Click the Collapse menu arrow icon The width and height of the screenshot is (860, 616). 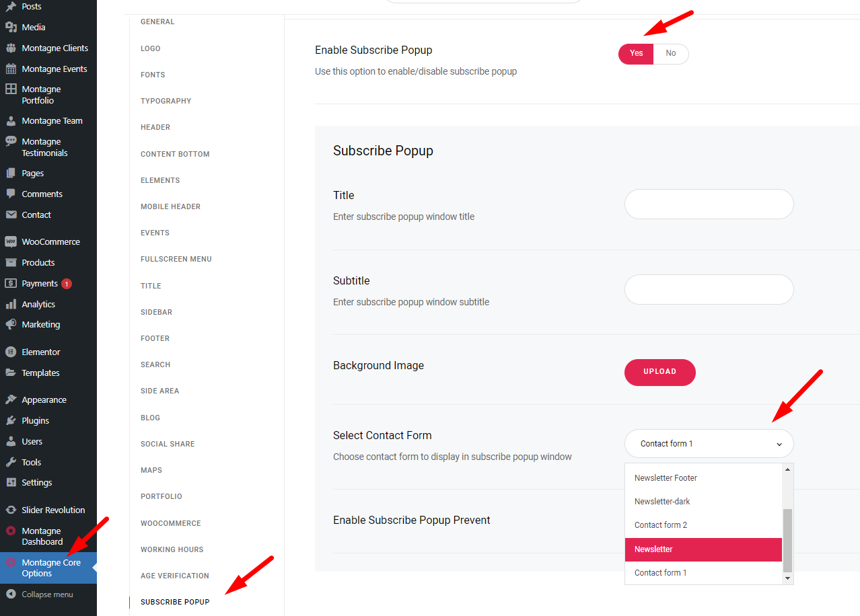(11, 594)
